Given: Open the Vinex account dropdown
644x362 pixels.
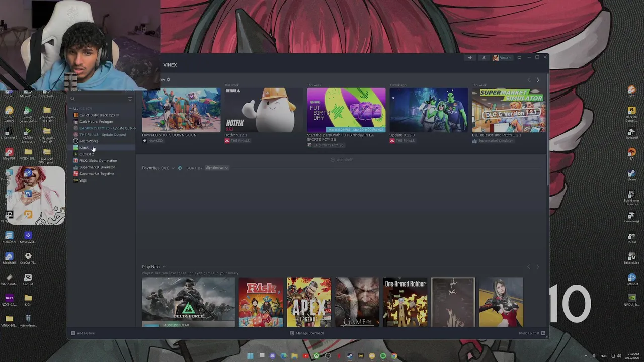Looking at the screenshot, I should [x=503, y=58].
